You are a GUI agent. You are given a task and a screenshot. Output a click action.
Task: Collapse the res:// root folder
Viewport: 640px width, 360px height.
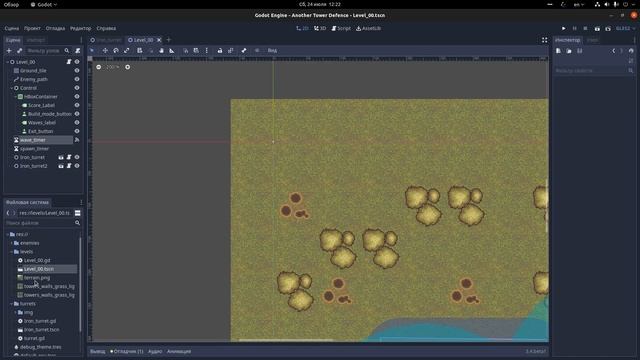click(x=7, y=234)
